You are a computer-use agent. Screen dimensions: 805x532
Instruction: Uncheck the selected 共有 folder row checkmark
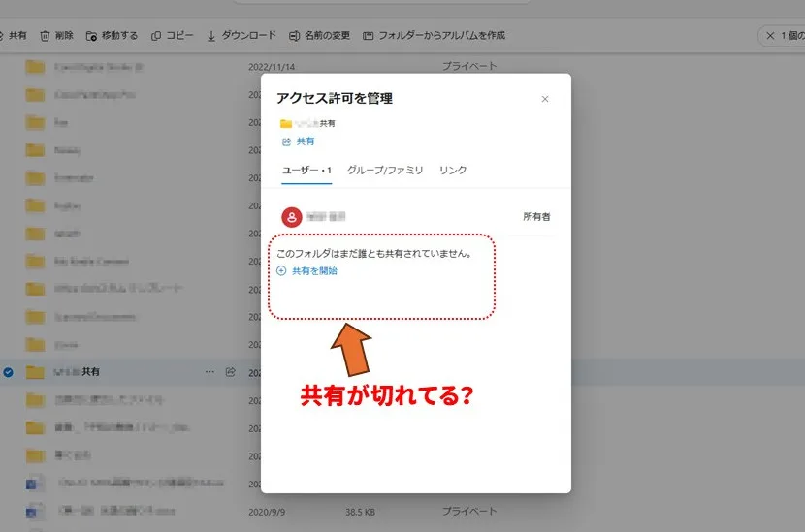pyautogui.click(x=8, y=372)
